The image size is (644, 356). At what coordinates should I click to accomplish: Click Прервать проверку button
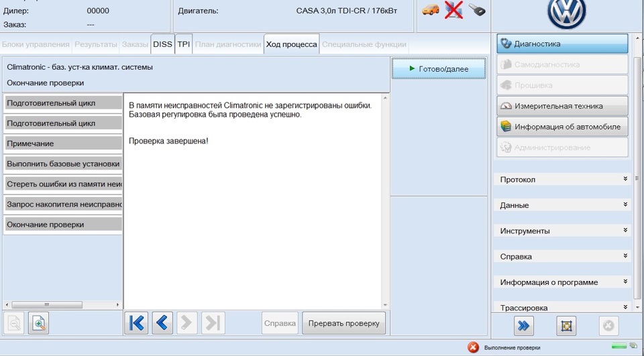[x=343, y=323]
